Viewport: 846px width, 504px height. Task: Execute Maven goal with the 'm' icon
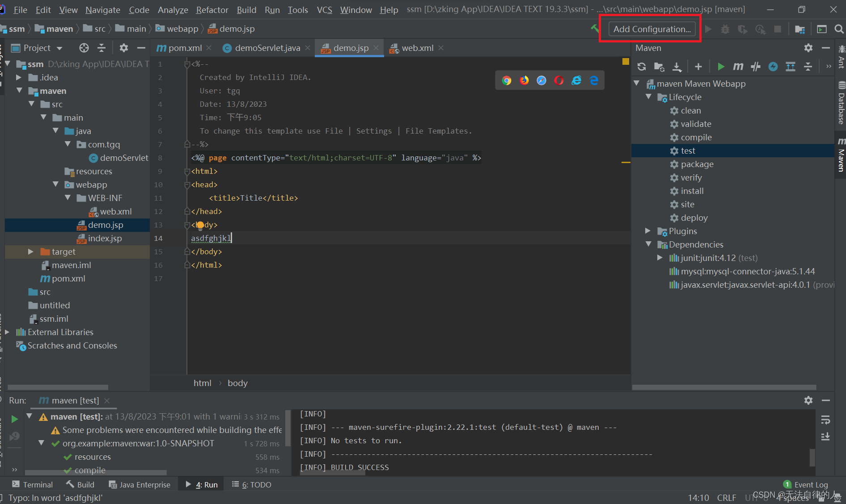738,66
